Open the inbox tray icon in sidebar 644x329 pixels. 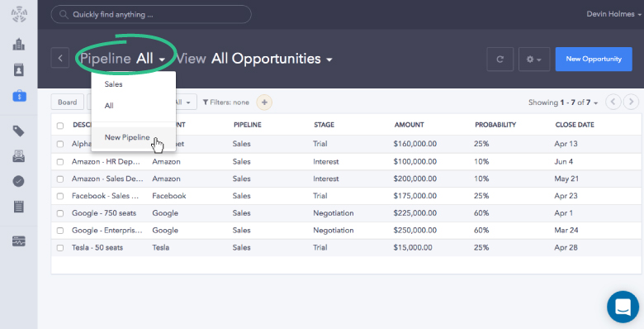click(x=18, y=156)
